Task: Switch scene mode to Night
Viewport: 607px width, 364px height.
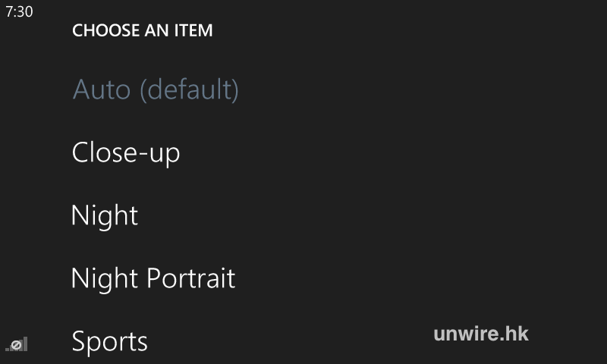Action: pos(105,215)
